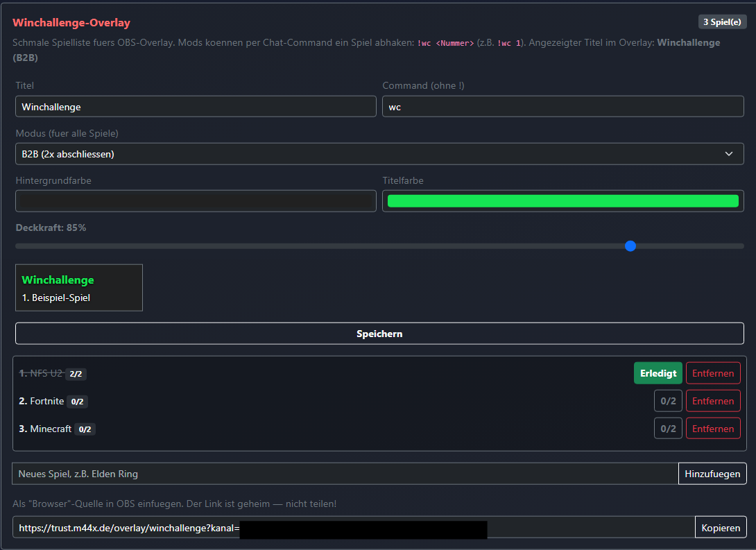Screen dimensions: 756x550
Task: Click Entfernen in the Minecraft row
Action: [x=712, y=429]
